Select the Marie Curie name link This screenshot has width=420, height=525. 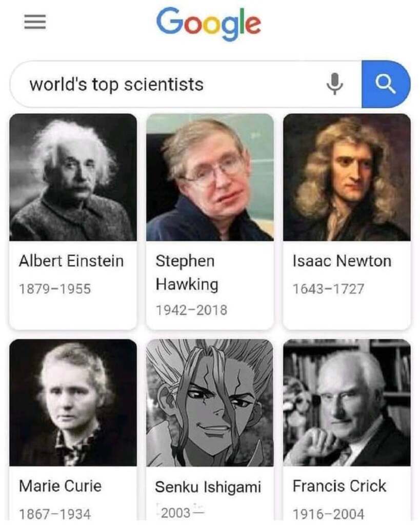coord(61,486)
